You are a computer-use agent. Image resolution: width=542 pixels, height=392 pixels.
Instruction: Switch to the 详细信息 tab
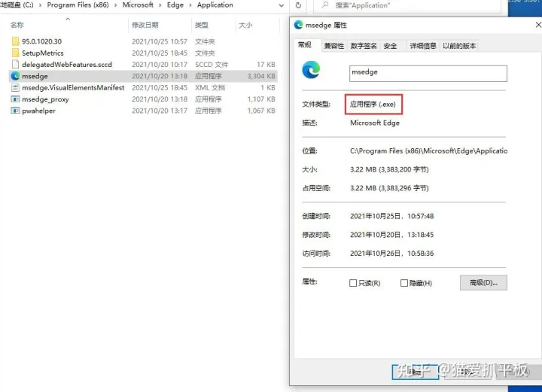coord(423,46)
